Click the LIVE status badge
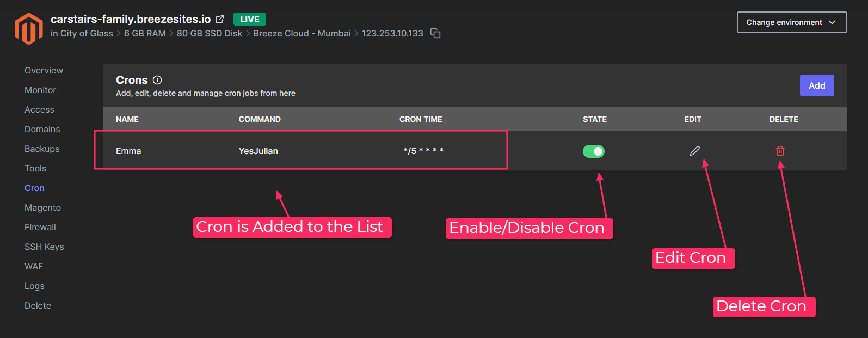The width and height of the screenshot is (868, 338). tap(250, 19)
